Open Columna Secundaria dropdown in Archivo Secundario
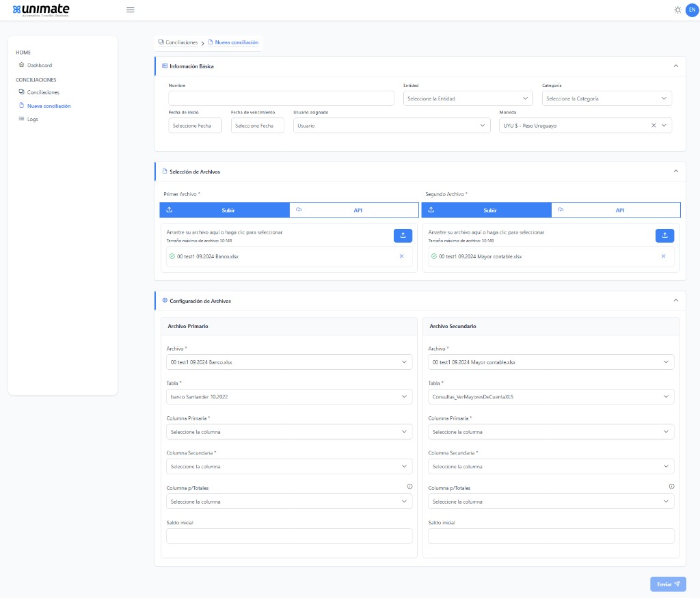Viewport: 700px width, 598px height. click(x=552, y=466)
